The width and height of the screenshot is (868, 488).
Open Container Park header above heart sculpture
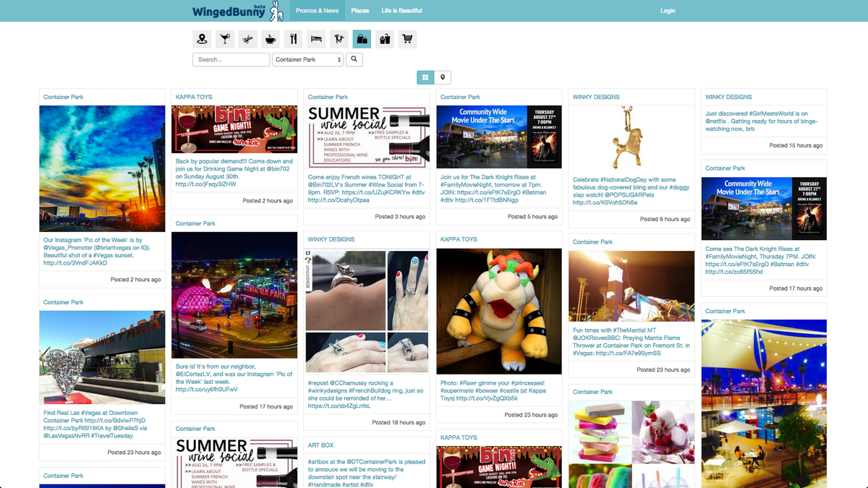click(63, 302)
